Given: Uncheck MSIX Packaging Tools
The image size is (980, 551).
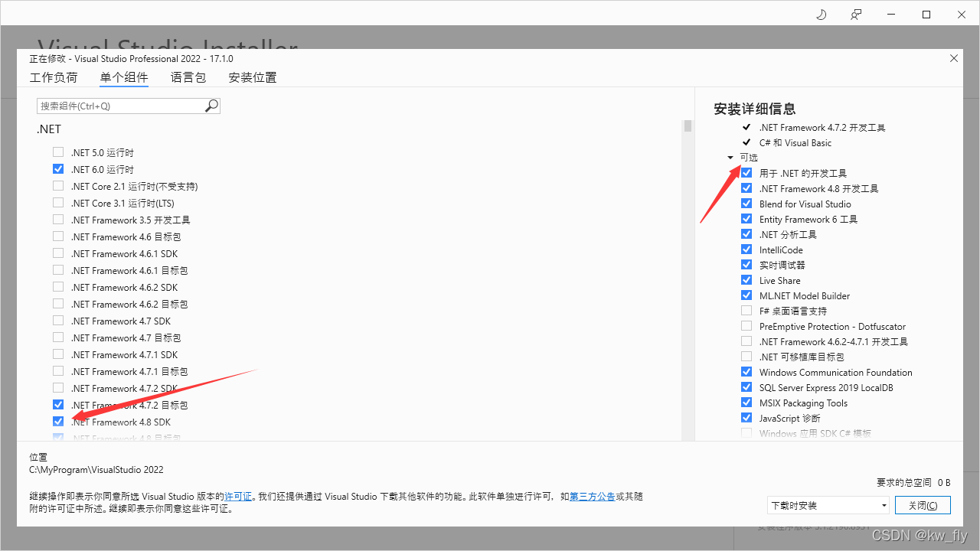Looking at the screenshot, I should pyautogui.click(x=746, y=403).
